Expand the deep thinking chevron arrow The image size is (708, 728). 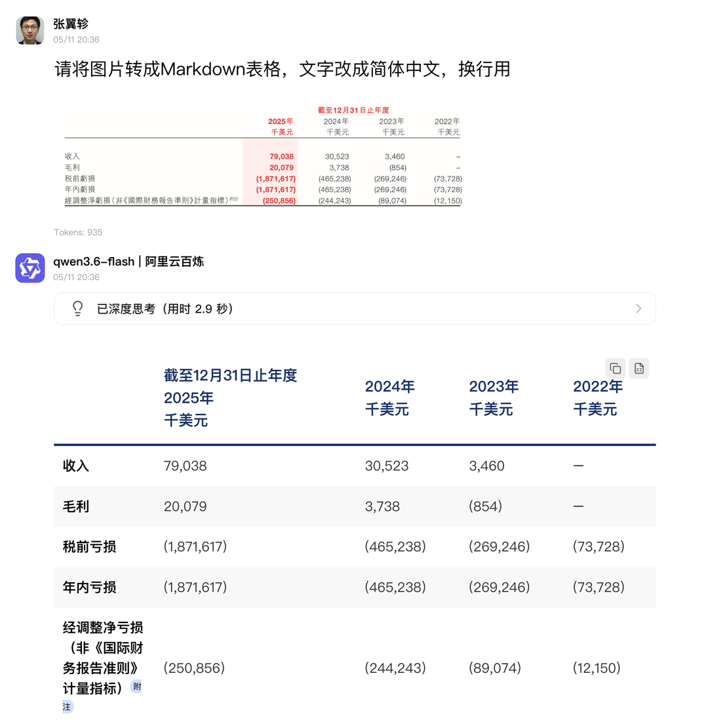click(x=639, y=309)
